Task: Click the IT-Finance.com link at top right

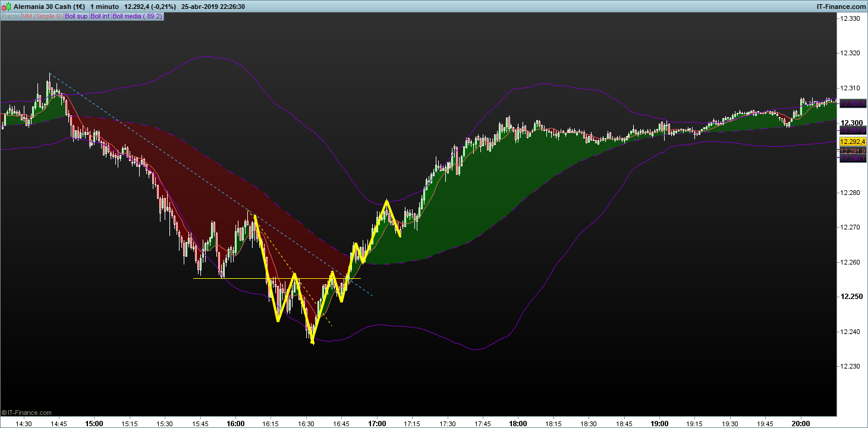Action: [x=842, y=7]
